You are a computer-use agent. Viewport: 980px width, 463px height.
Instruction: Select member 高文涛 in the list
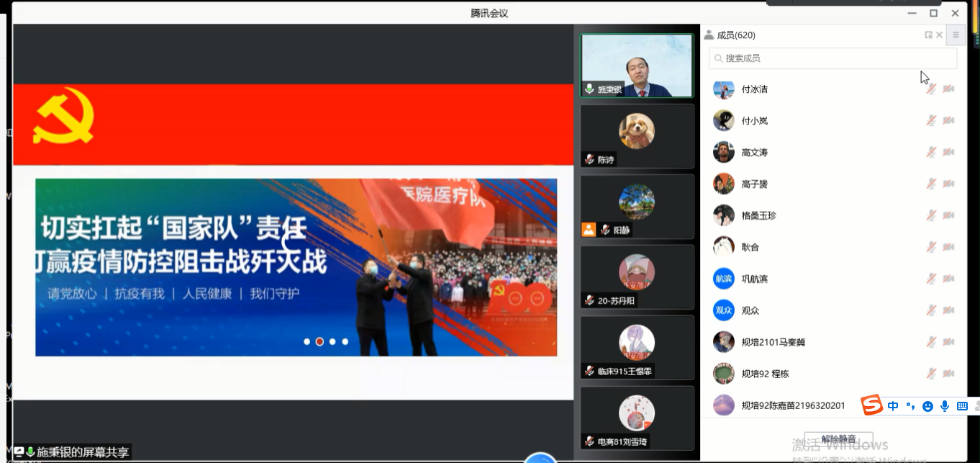[835, 152]
